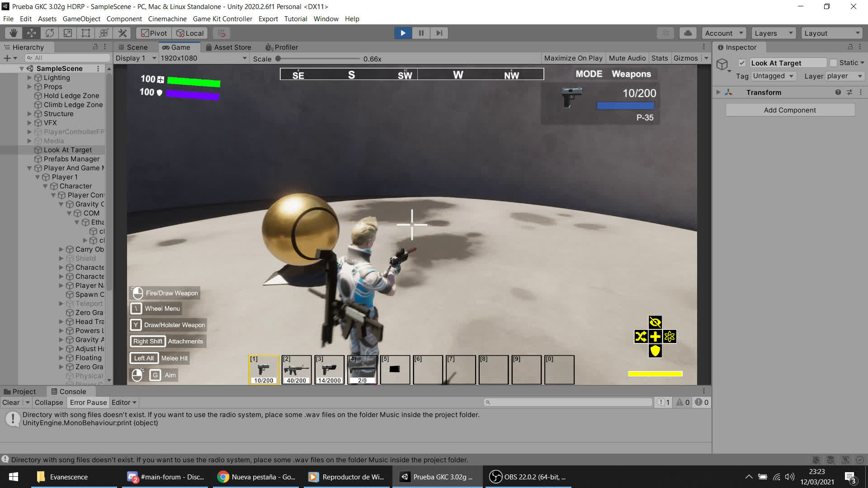Click Maximize On Play button

(573, 58)
